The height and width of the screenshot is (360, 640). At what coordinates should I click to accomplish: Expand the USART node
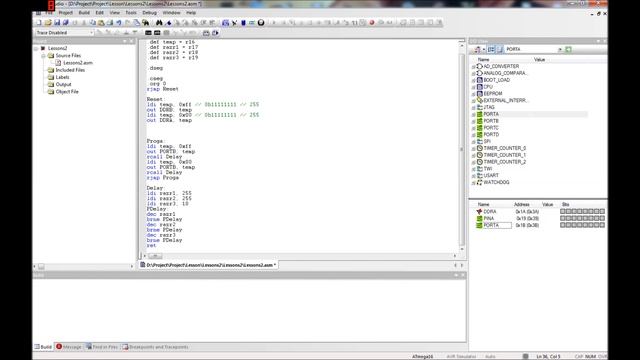[473, 176]
